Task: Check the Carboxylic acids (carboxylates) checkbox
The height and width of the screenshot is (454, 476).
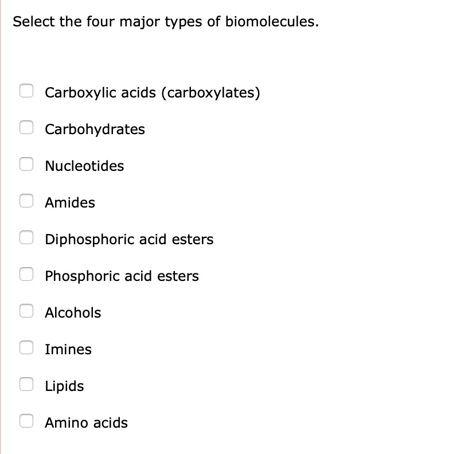Action: [x=26, y=91]
